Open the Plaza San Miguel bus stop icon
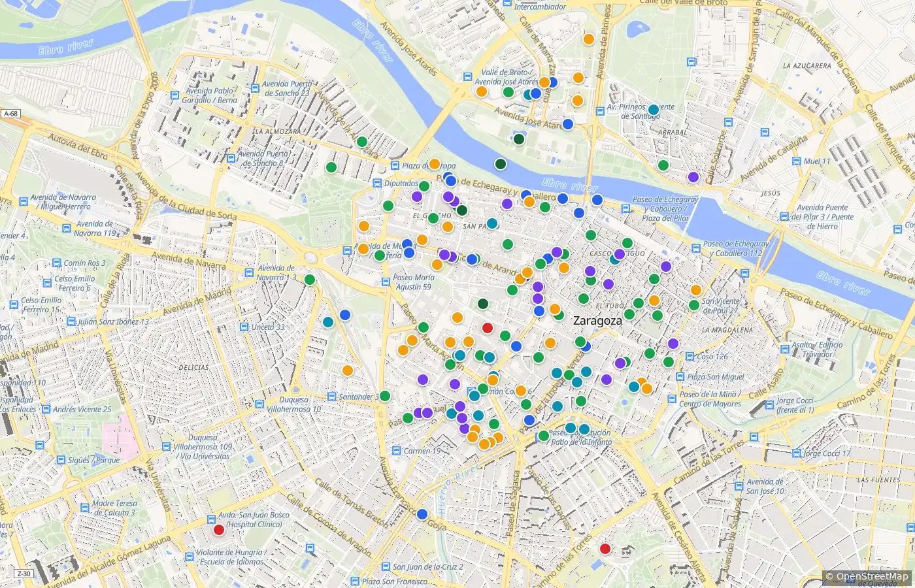The width and height of the screenshot is (915, 588). pos(679,377)
